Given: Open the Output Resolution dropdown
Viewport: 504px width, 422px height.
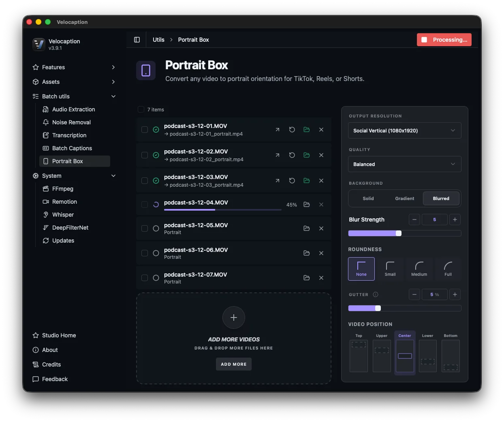Looking at the screenshot, I should click(405, 130).
